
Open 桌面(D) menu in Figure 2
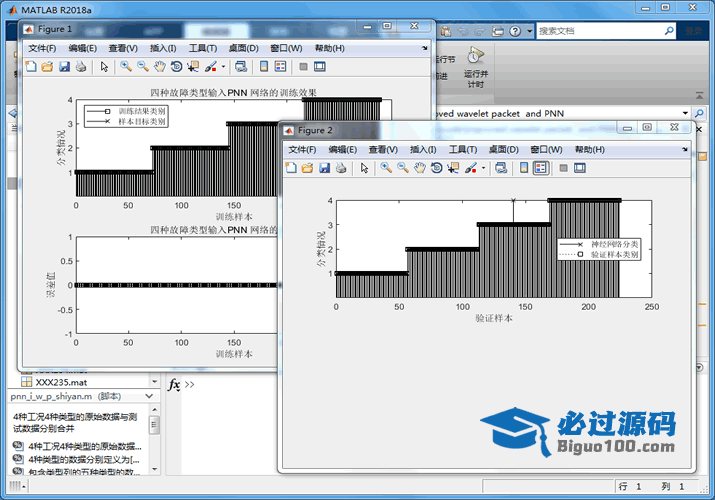[503, 149]
